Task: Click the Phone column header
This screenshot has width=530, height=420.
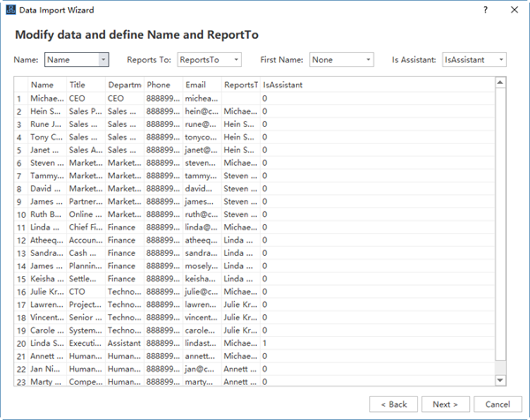Action: click(x=159, y=85)
